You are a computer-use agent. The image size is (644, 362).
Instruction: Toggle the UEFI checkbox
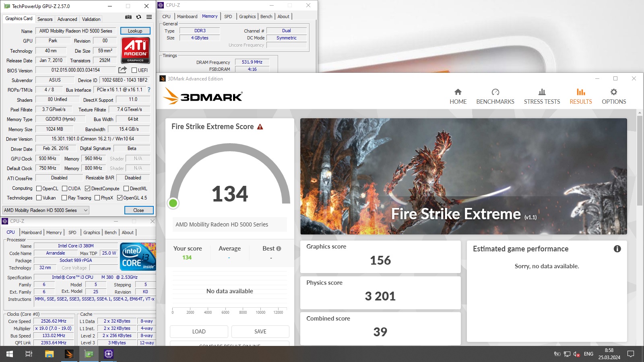(134, 70)
